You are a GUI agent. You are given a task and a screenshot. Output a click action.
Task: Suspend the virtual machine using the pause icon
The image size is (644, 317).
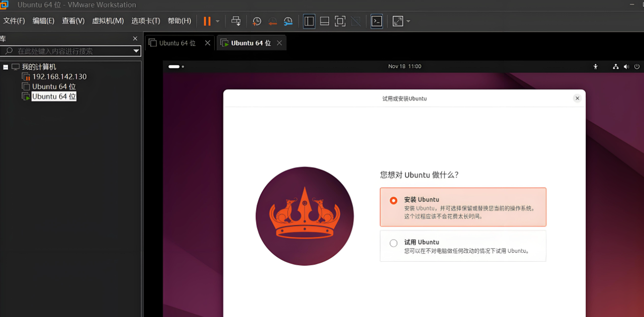point(206,21)
